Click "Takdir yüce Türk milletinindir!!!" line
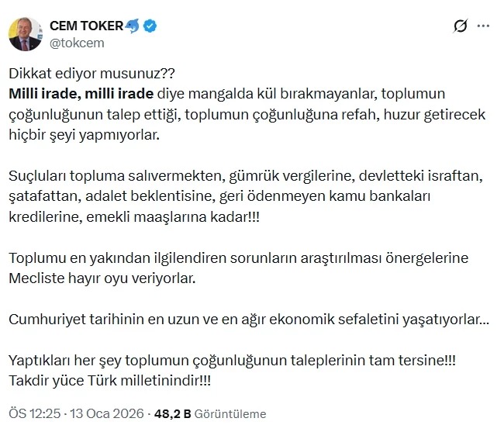 [109, 380]
